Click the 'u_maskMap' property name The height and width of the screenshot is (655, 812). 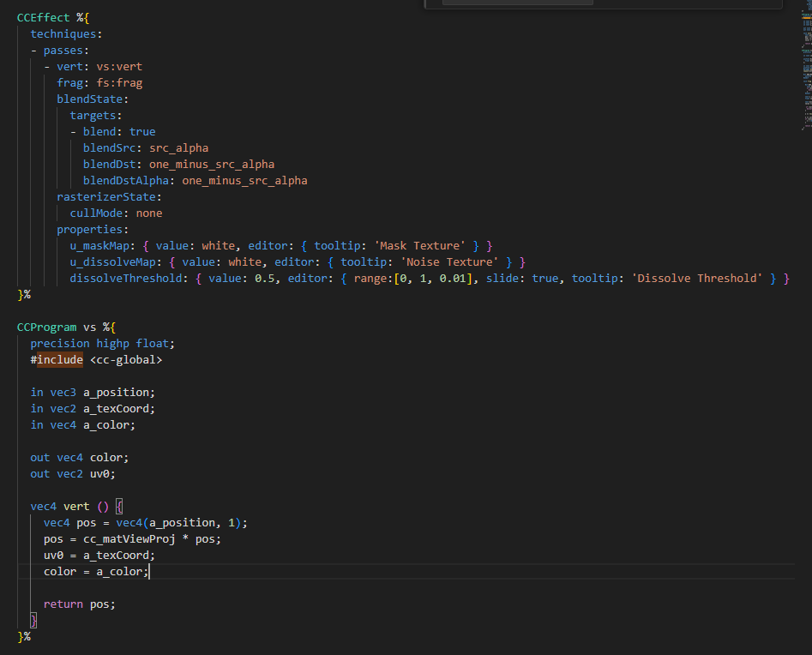tap(99, 246)
